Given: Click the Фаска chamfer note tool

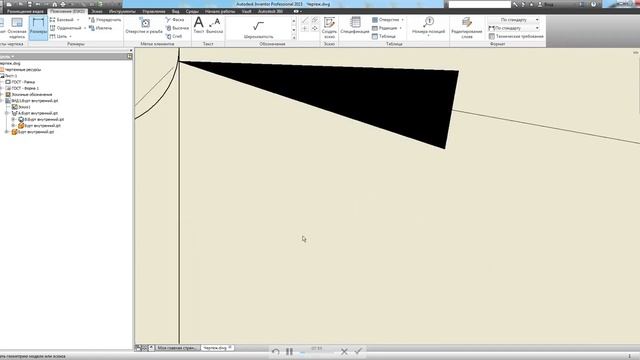Looking at the screenshot, I should coord(175,20).
